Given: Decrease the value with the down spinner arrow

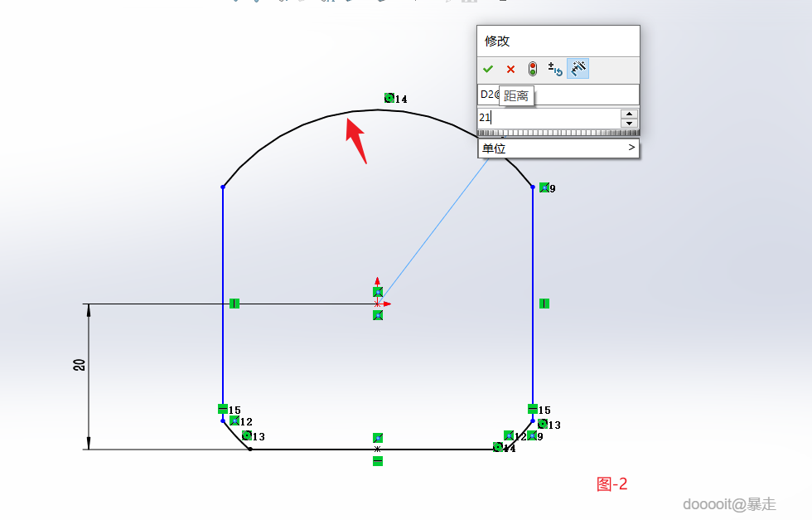Looking at the screenshot, I should [629, 124].
